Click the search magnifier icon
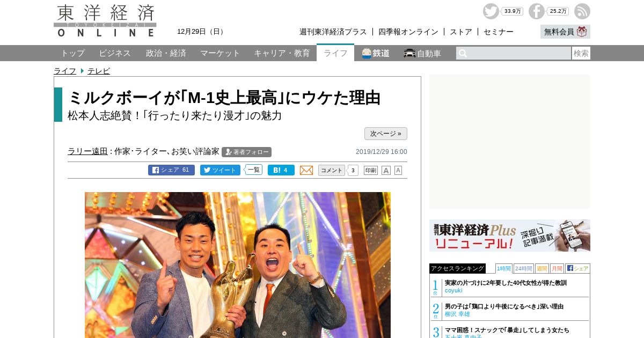644x338 pixels. (463, 53)
